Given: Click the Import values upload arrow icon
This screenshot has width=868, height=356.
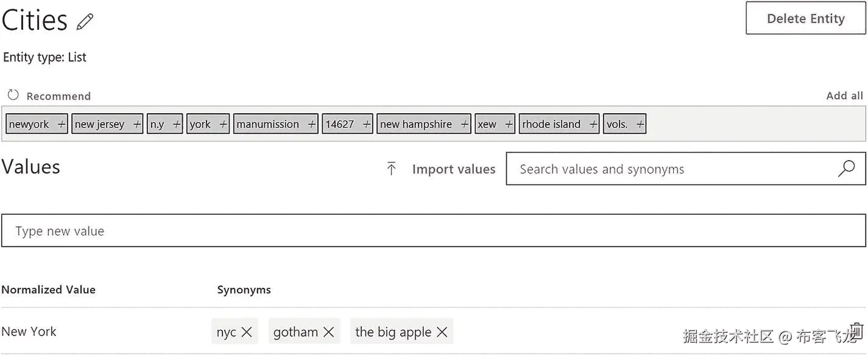Looking at the screenshot, I should [x=391, y=169].
